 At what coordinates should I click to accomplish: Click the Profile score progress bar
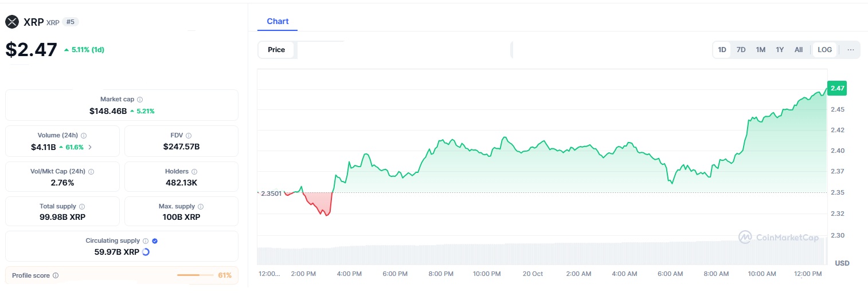196,275
